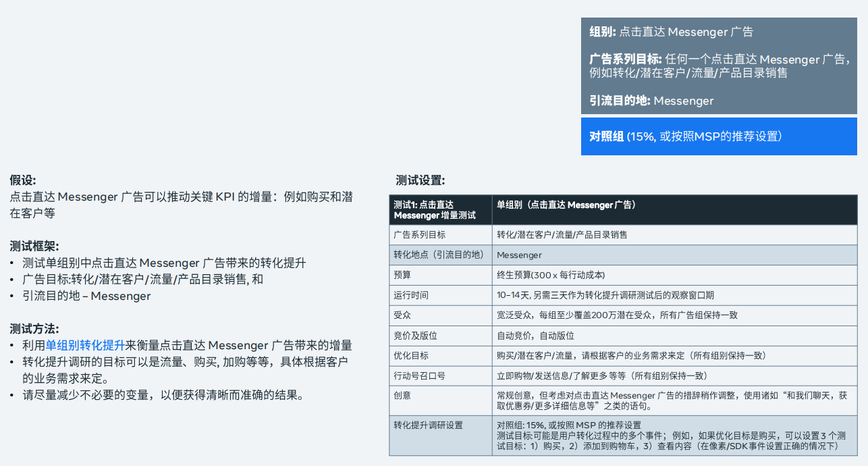Click the bullet 测试单组别中点击直达 Messenger 广告带来的转化提升

[164, 263]
